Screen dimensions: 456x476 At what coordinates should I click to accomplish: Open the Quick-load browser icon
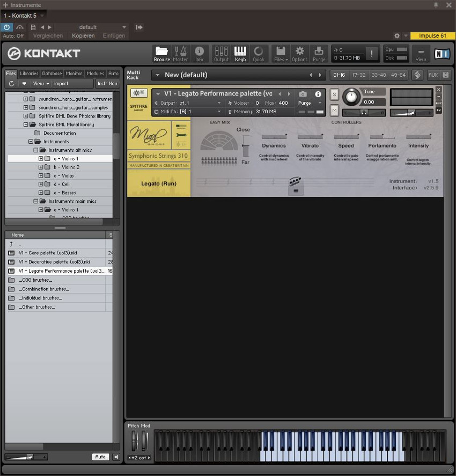pyautogui.click(x=259, y=54)
